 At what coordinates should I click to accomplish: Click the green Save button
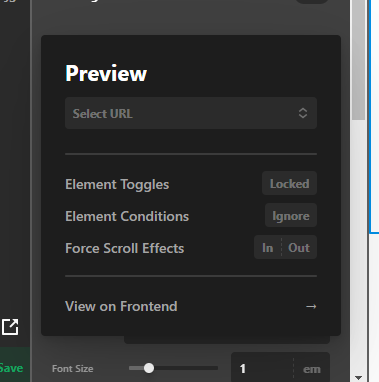pyautogui.click(x=12, y=368)
